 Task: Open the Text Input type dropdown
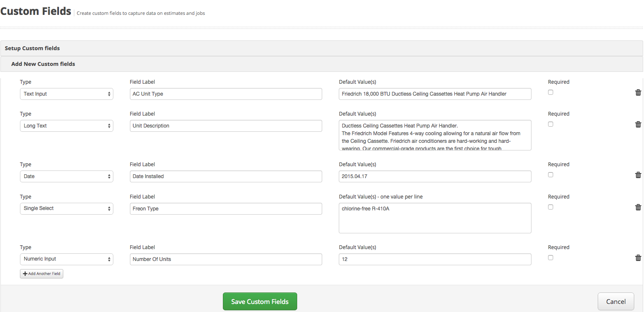[x=67, y=94]
